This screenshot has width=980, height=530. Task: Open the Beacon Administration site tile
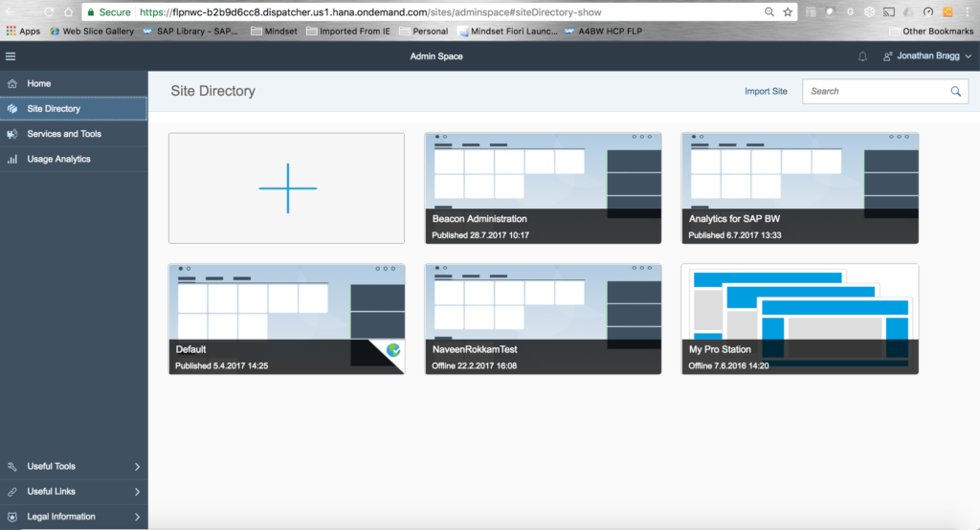pos(544,188)
